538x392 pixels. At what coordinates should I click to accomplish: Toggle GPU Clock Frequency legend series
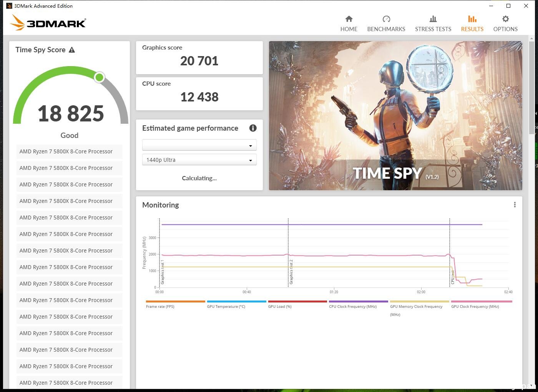pos(482,304)
